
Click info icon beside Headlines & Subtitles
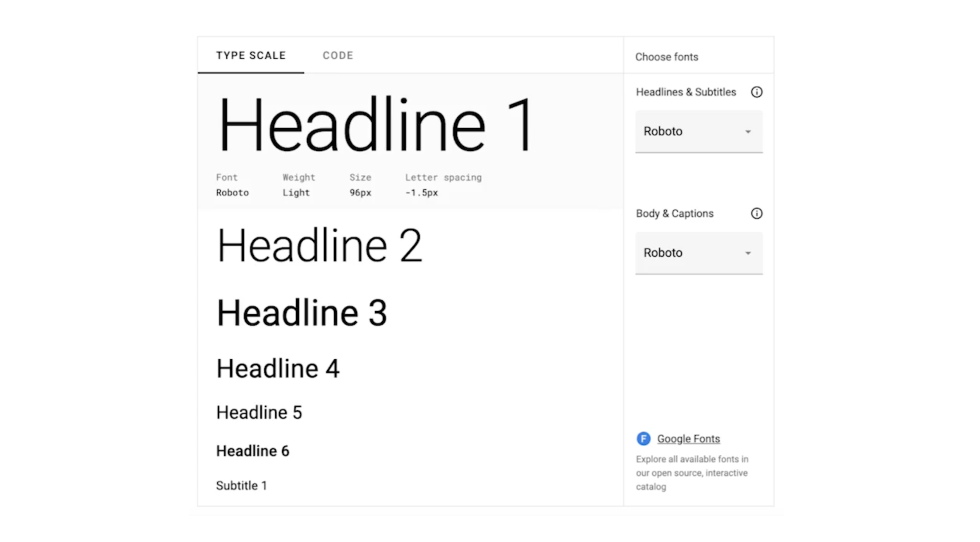coord(756,92)
